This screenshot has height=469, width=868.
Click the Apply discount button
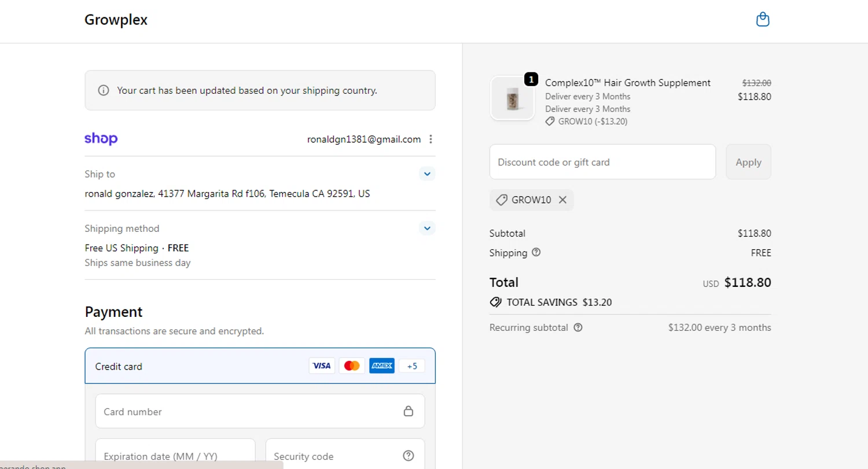click(748, 162)
